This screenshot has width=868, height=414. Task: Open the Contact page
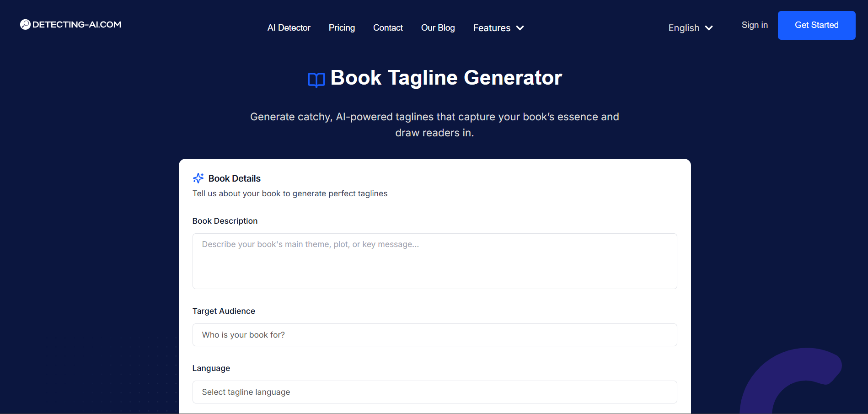coord(388,27)
